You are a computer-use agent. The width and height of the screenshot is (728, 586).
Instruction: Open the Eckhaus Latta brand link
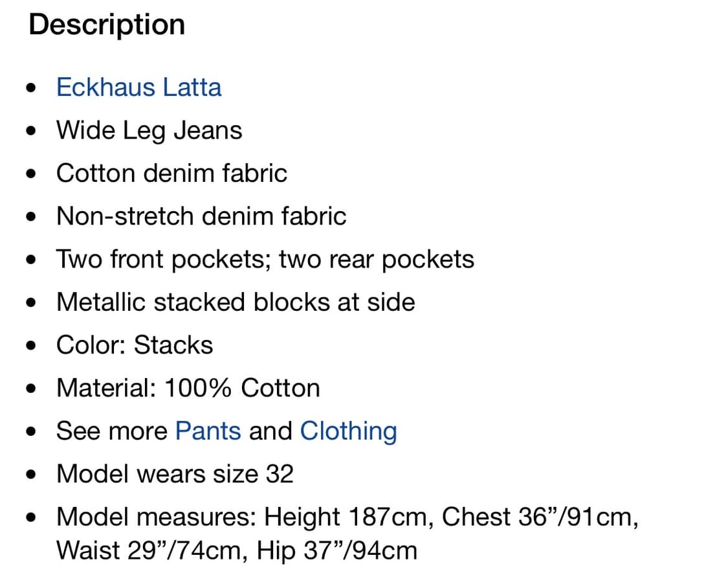[138, 87]
